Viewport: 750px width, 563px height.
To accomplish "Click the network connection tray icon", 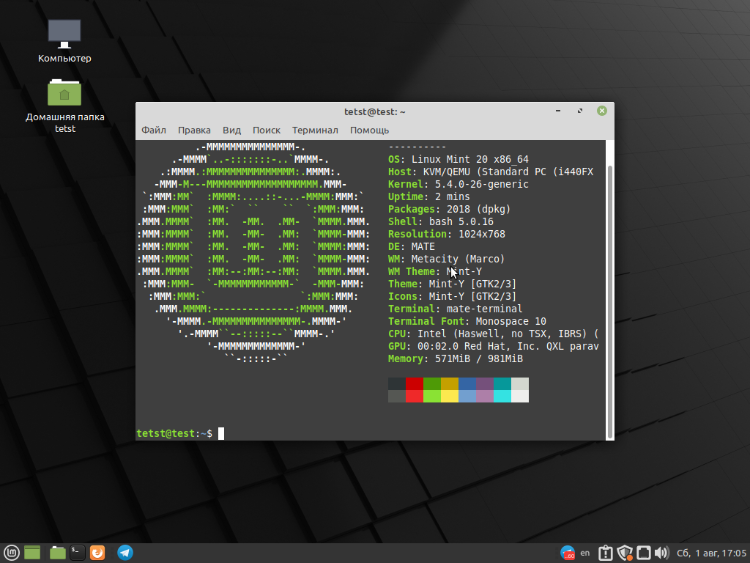I will pyautogui.click(x=645, y=551).
